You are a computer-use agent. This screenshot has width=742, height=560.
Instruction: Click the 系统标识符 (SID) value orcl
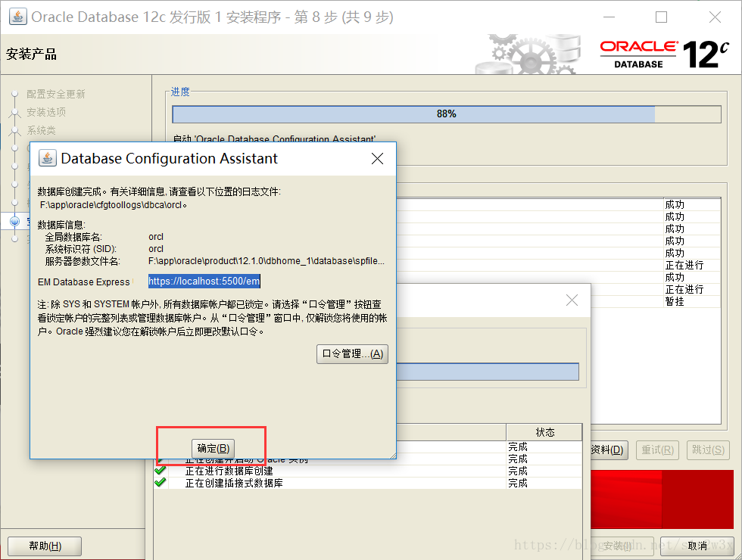156,249
